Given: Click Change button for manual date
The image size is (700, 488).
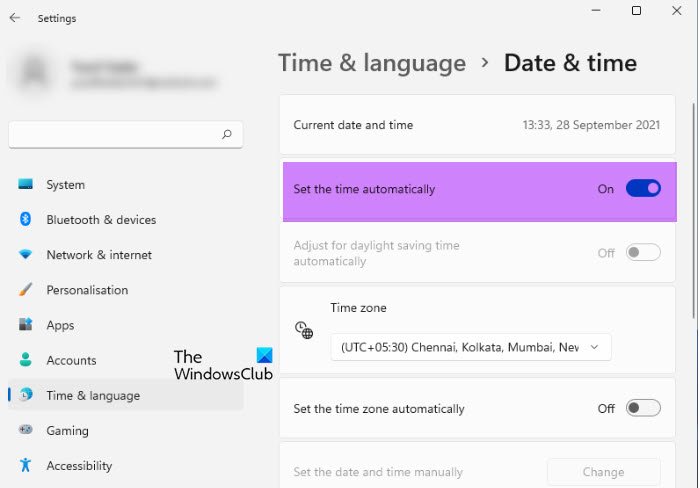Looking at the screenshot, I should coord(603,472).
